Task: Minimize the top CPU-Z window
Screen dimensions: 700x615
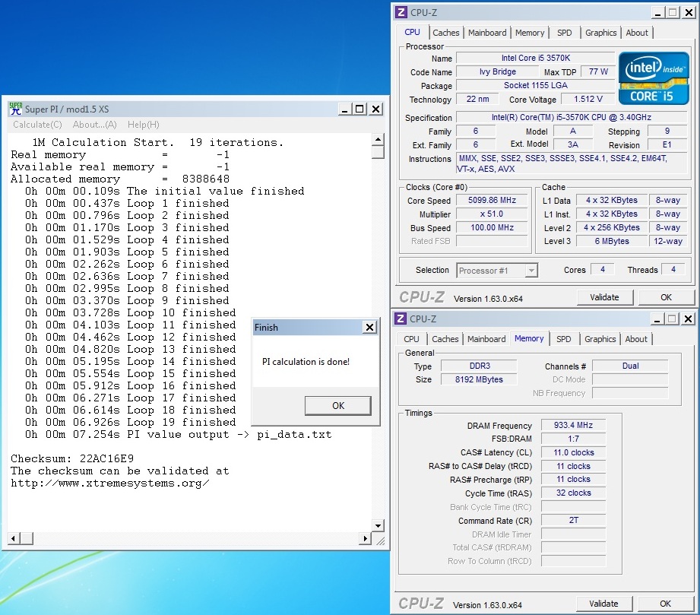Action: pyautogui.click(x=657, y=13)
